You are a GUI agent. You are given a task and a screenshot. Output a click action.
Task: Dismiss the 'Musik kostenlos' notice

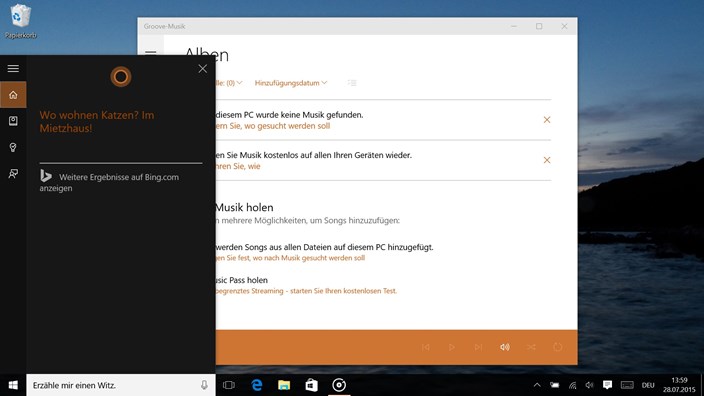[x=547, y=160]
